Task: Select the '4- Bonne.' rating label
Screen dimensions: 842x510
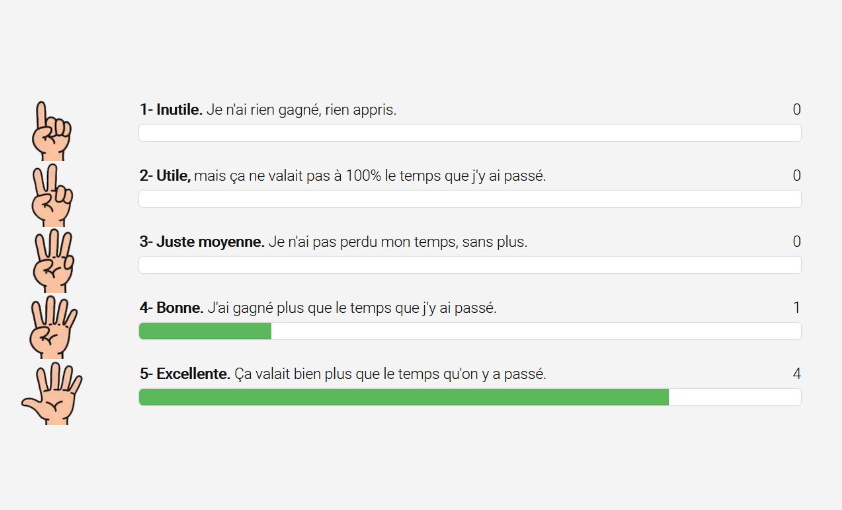Action: click(172, 307)
